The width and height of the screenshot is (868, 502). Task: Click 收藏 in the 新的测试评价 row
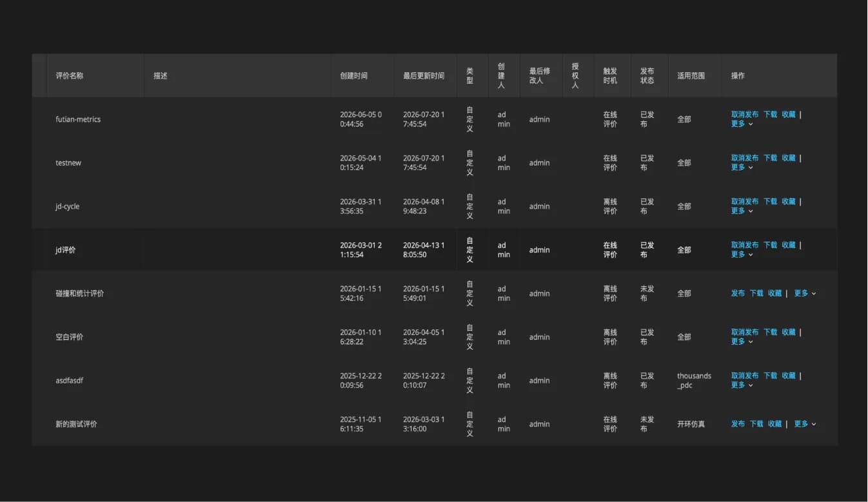774,424
